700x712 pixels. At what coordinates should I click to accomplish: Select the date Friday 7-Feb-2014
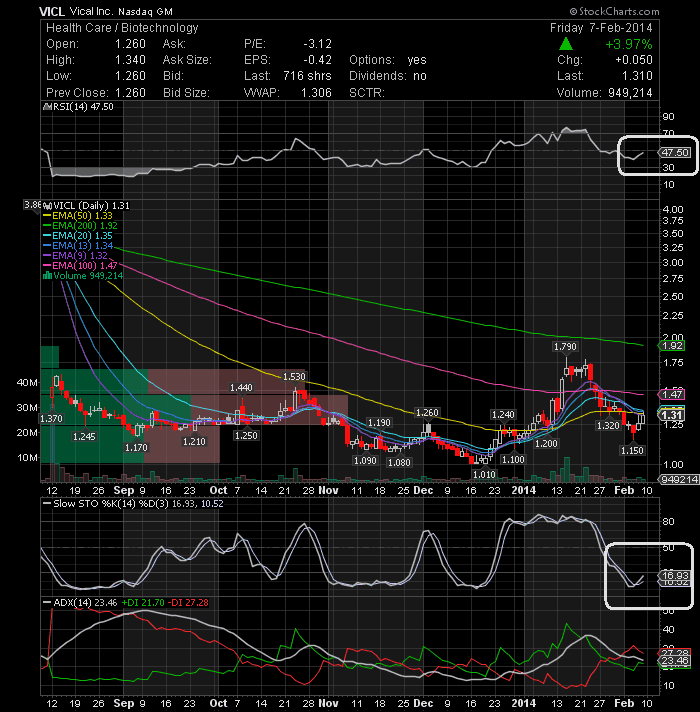(601, 28)
